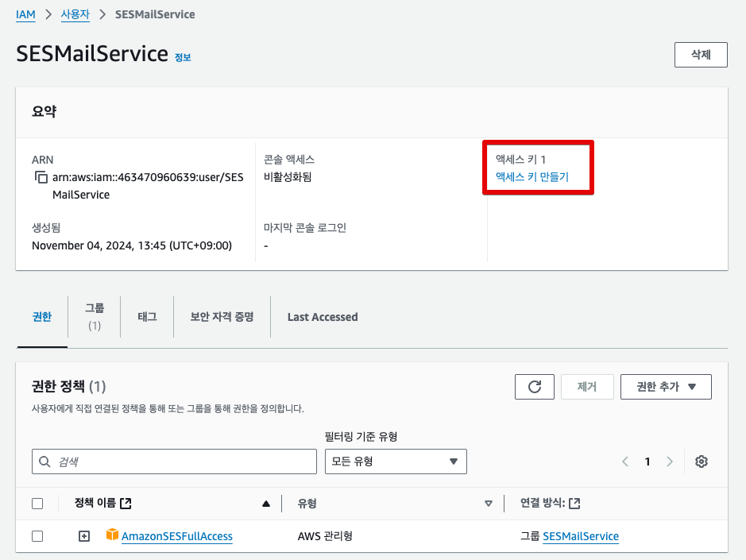746x560 pixels.
Task: Switch to the 권한 tab
Action: (42, 317)
